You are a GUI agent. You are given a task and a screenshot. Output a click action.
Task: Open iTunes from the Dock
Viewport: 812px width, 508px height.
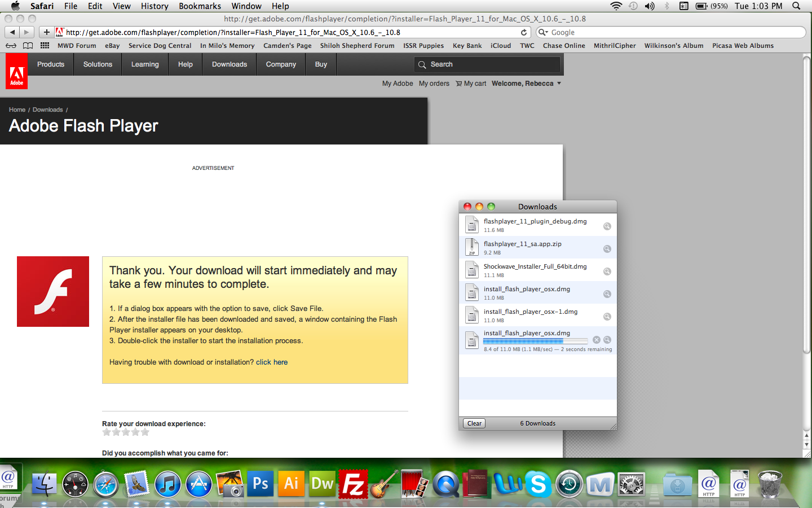(167, 484)
